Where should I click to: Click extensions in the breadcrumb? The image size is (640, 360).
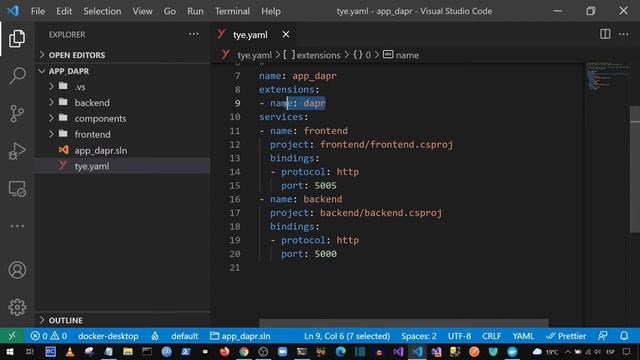pos(318,55)
